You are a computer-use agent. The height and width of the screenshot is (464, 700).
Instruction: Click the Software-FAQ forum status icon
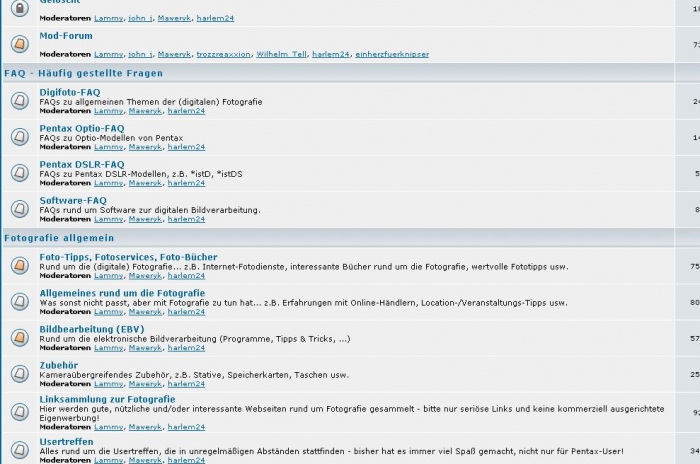[x=20, y=209]
